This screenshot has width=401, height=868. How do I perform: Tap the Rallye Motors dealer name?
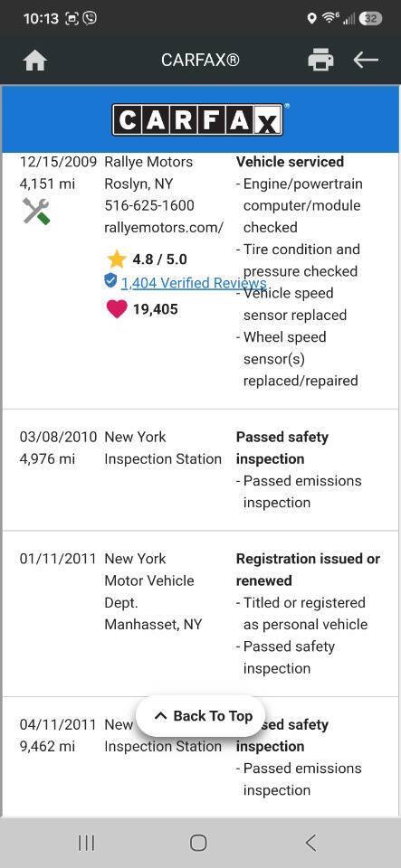point(148,162)
